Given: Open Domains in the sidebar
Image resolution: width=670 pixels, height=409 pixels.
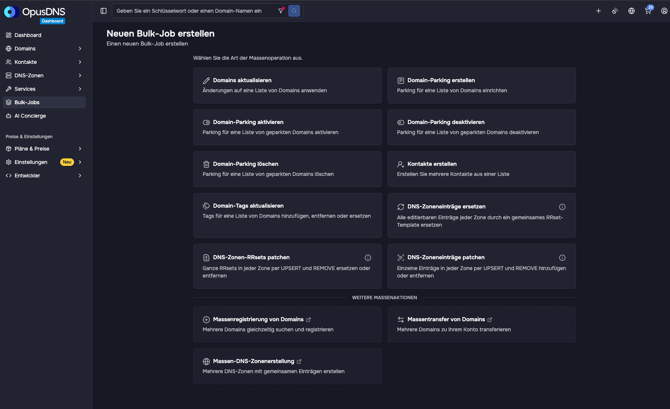Looking at the screenshot, I should click(44, 49).
